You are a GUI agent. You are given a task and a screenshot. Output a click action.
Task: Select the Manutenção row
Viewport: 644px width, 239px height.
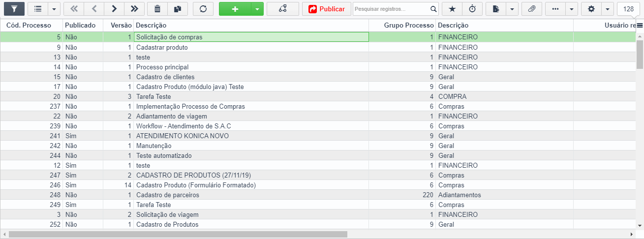(318, 146)
